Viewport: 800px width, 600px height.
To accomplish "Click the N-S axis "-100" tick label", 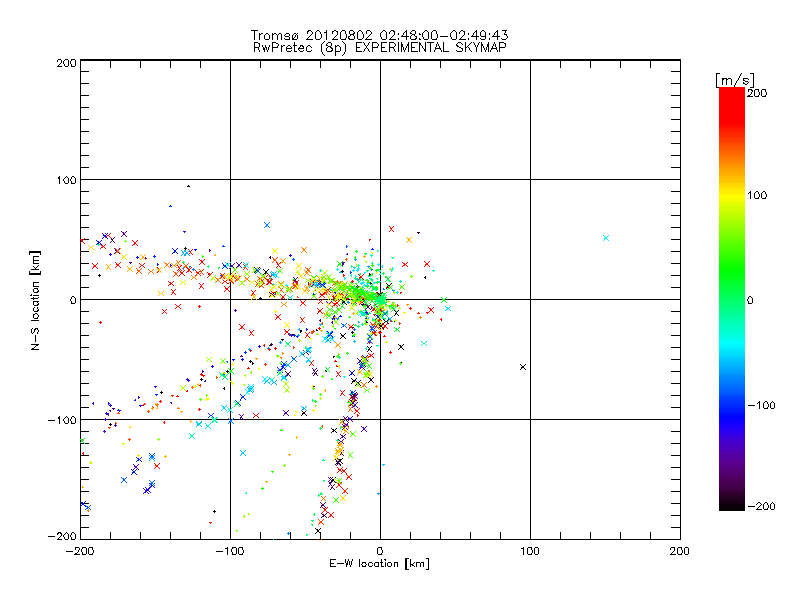I will (62, 420).
